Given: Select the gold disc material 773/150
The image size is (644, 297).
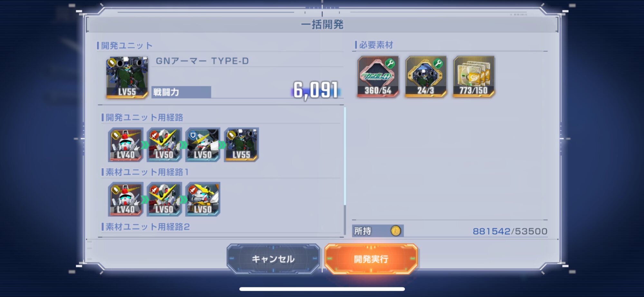Looking at the screenshot, I should 474,77.
